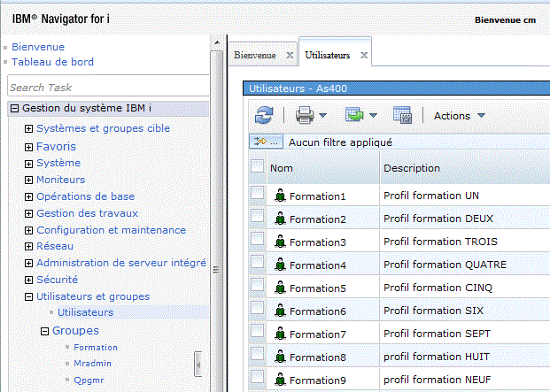Image resolution: width=550 pixels, height=392 pixels.
Task: Check the Formation2 row checkbox
Action: [257, 216]
